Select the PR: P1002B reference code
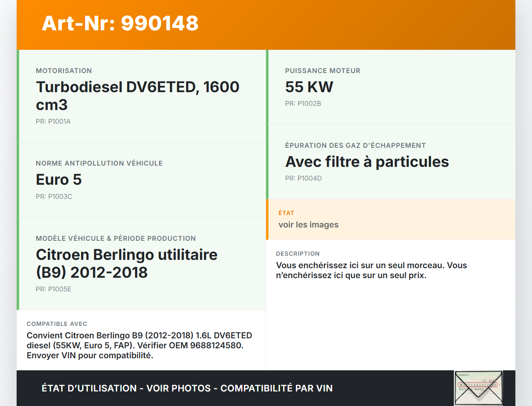The height and width of the screenshot is (406, 532). [303, 103]
